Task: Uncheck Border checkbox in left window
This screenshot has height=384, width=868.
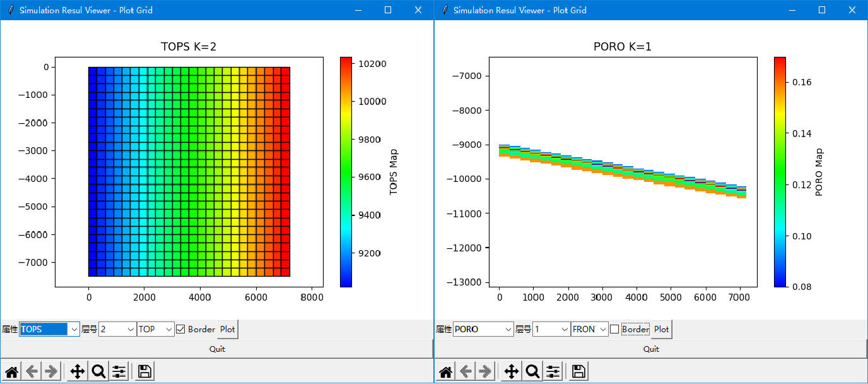Action: 180,329
